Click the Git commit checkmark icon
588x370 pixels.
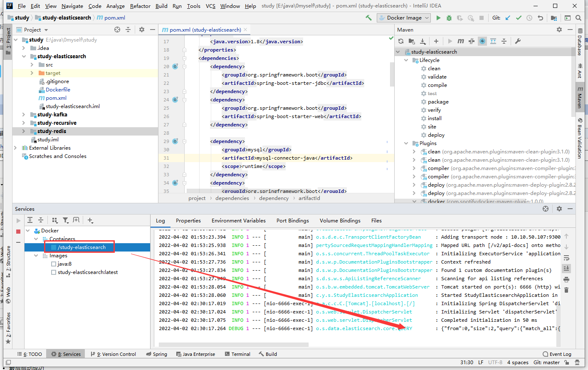519,18
